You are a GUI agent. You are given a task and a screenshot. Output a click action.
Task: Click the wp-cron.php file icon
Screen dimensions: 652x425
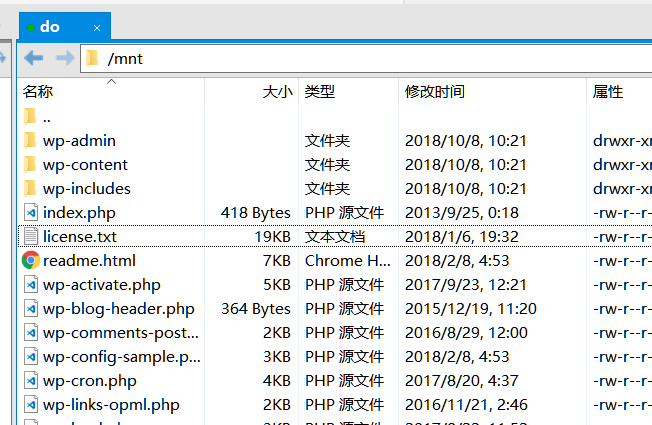[x=31, y=381]
